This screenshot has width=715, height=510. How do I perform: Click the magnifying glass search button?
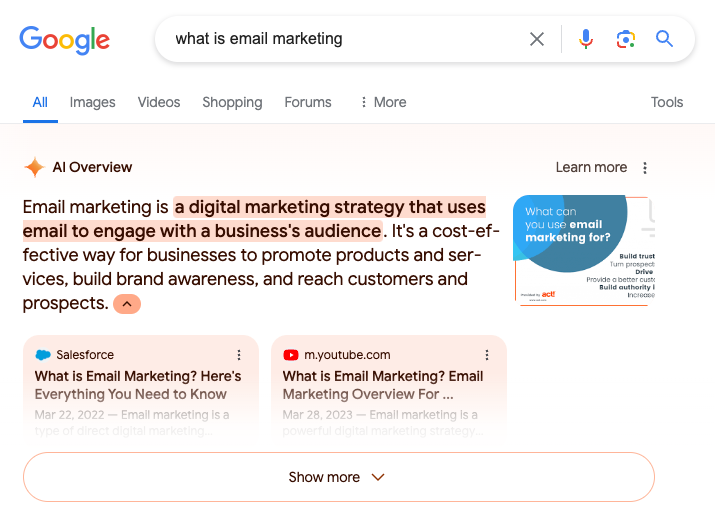(x=665, y=39)
